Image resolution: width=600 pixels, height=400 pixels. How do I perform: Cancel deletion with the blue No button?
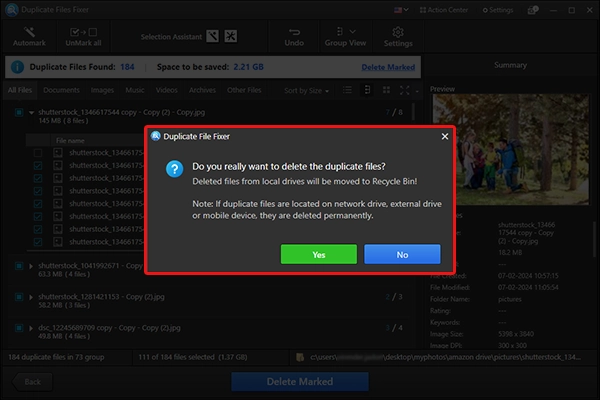tap(402, 254)
